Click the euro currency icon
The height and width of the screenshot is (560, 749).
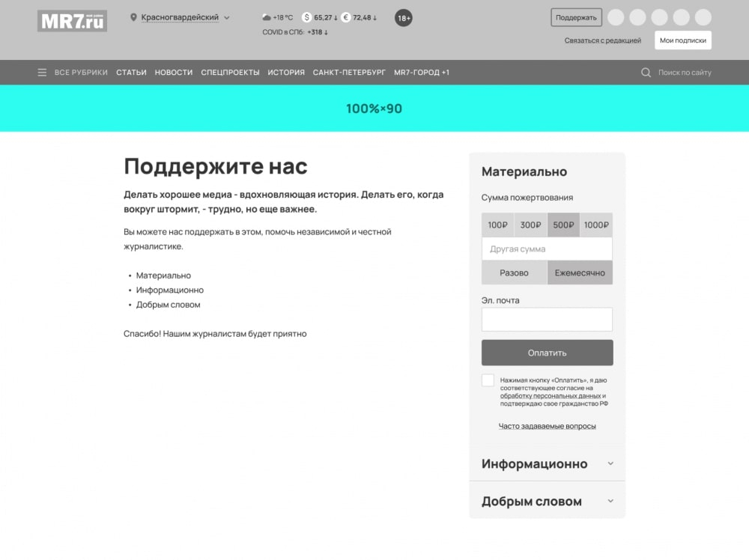tap(346, 17)
